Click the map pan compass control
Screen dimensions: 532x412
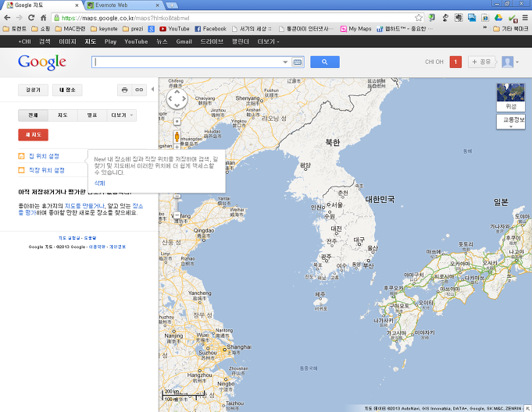tap(177, 99)
